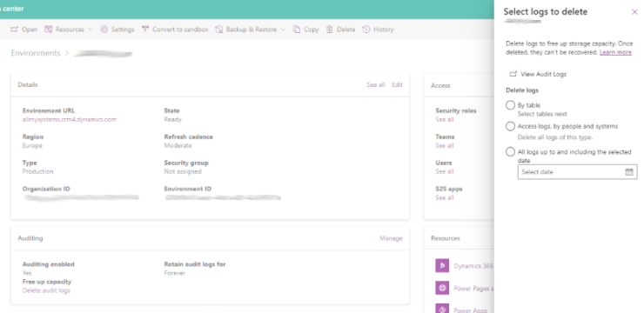This screenshot has height=313, width=644.
Task: Click See all in Details card
Action: [376, 84]
